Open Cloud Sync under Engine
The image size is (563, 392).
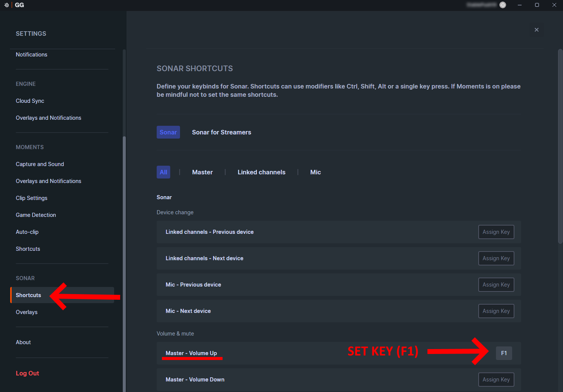click(30, 101)
